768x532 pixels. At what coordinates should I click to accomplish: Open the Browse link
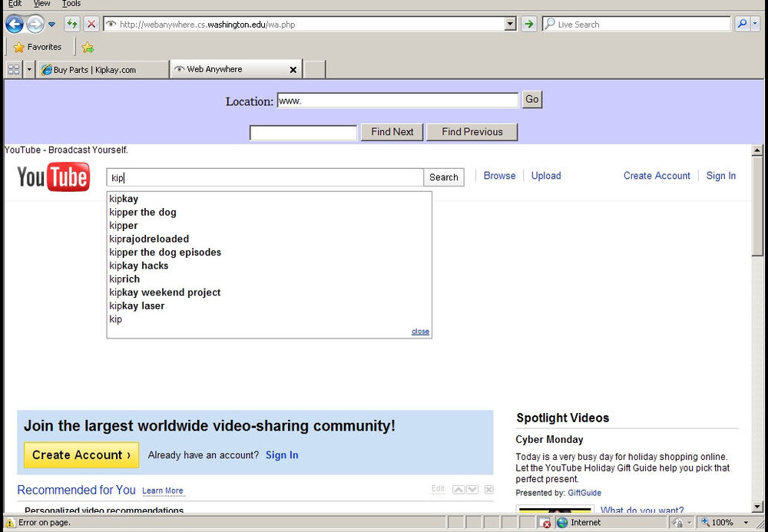500,176
